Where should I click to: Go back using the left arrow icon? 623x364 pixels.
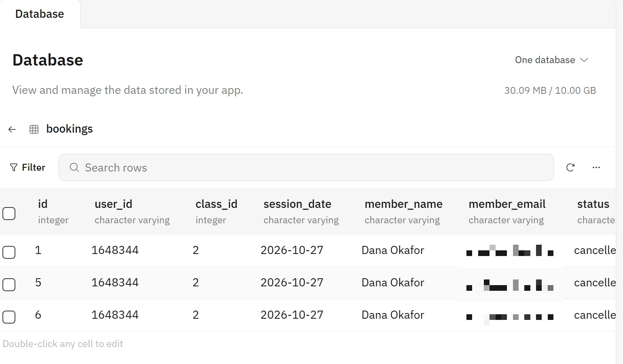[x=12, y=129]
